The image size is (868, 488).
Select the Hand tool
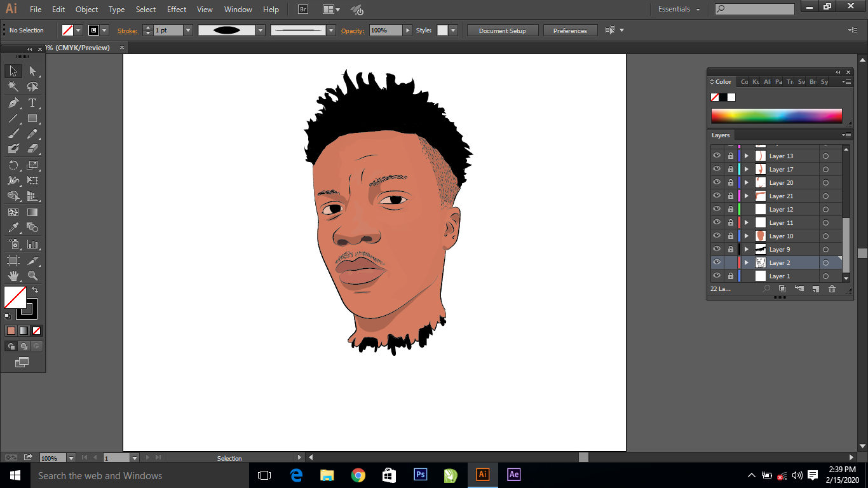pos(13,276)
